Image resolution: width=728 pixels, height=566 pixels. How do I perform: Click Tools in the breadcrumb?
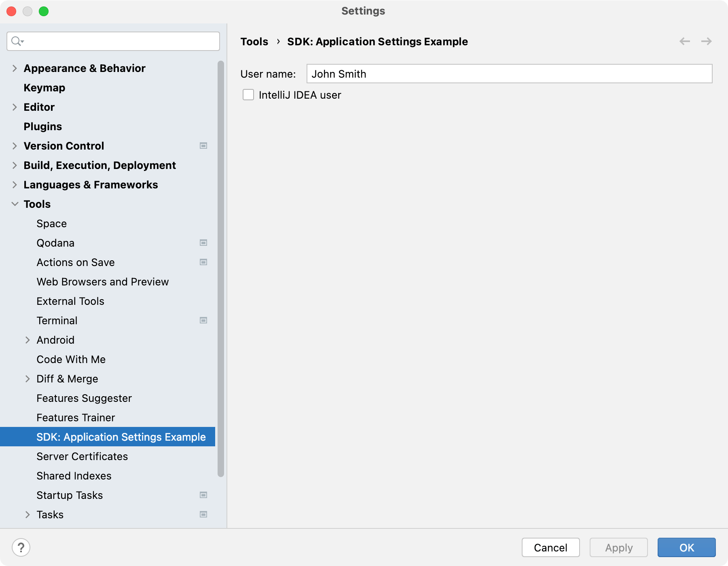(254, 42)
